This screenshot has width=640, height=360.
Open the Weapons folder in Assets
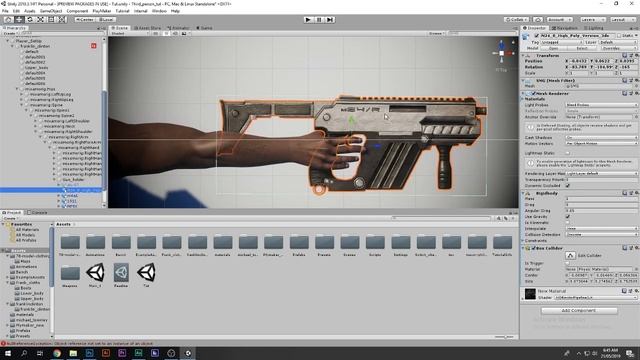[x=70, y=273]
